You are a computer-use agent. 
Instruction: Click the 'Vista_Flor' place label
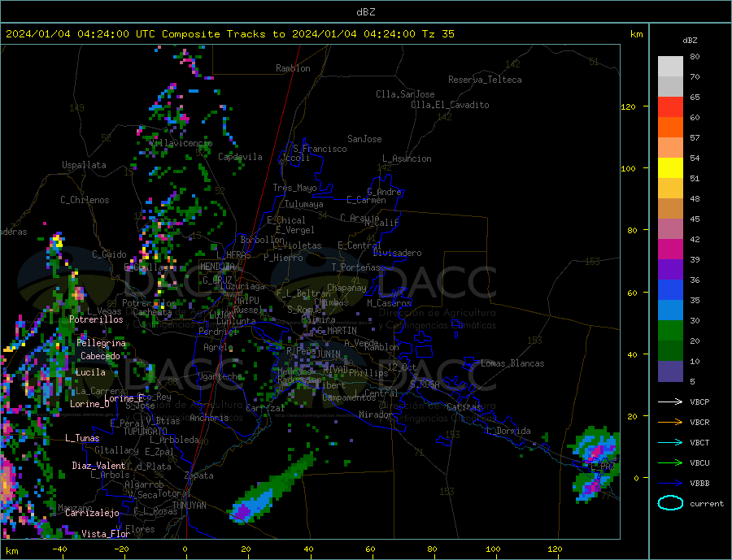coord(106,534)
